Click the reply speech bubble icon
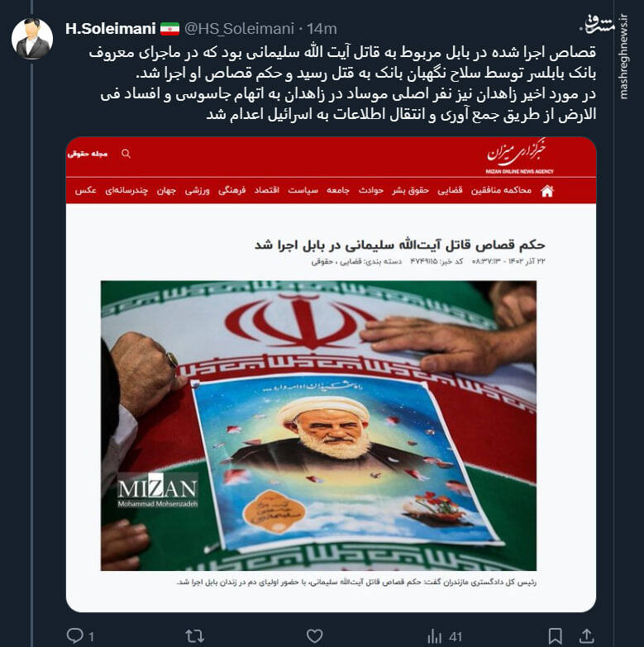The width and height of the screenshot is (644, 647). pos(75,635)
